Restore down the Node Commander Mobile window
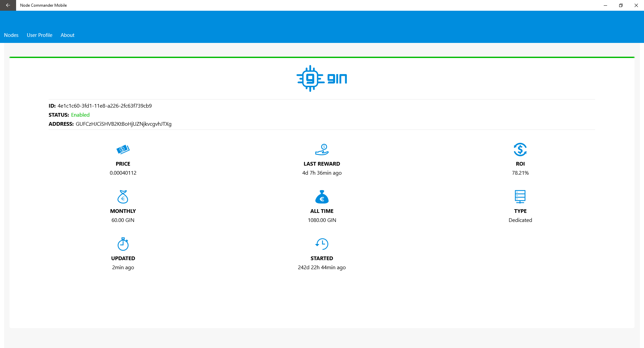 (621, 5)
